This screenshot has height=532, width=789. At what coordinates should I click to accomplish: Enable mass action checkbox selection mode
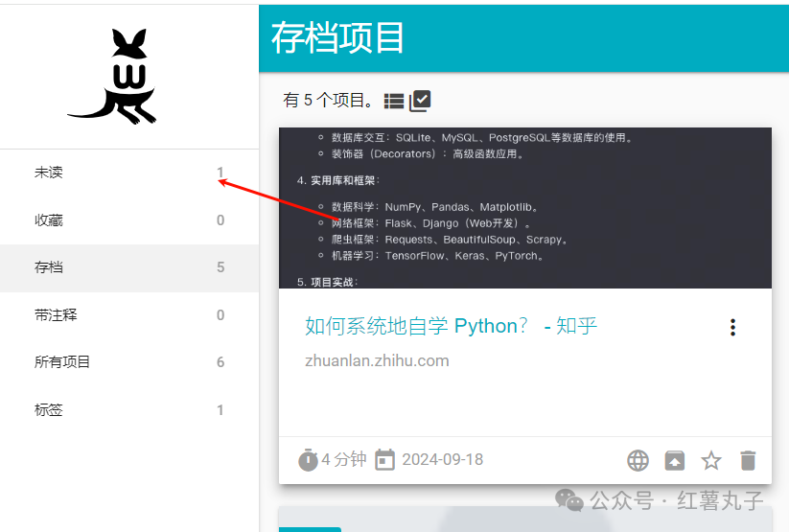coord(420,100)
